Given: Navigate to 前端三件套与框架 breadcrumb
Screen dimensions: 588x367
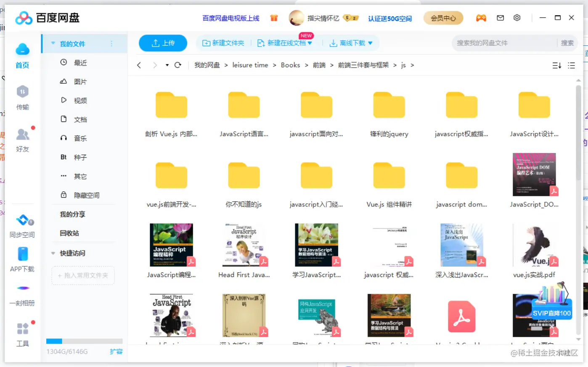Looking at the screenshot, I should pos(363,65).
